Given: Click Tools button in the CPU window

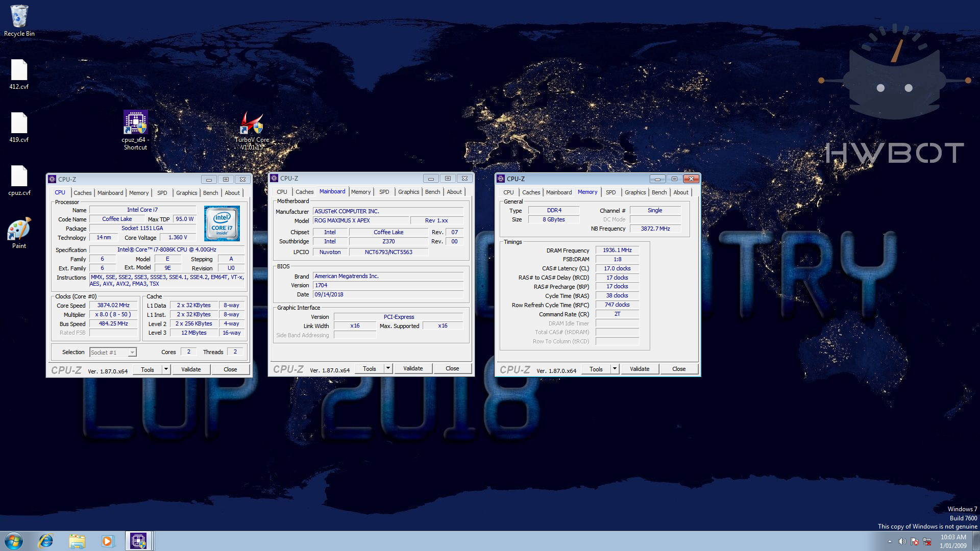Looking at the screenshot, I should coord(148,369).
